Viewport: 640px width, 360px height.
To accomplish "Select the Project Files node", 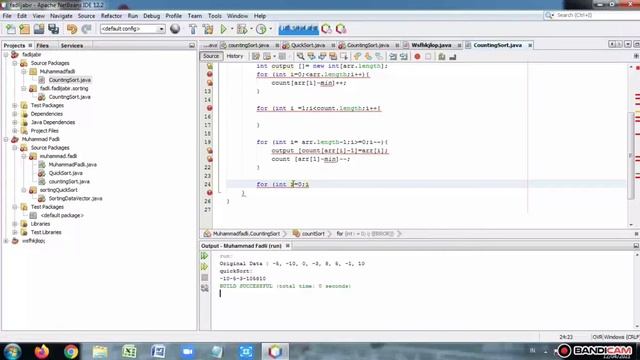I will pos(44,131).
